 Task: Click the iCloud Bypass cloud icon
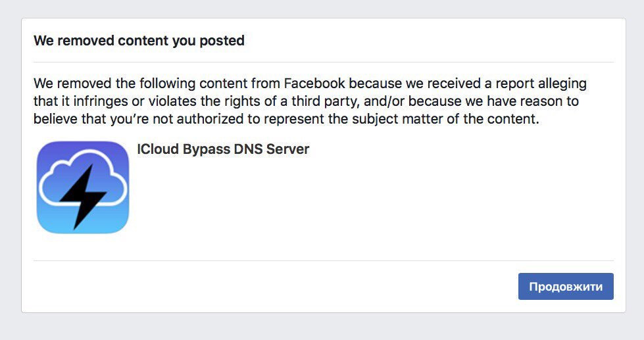83,187
